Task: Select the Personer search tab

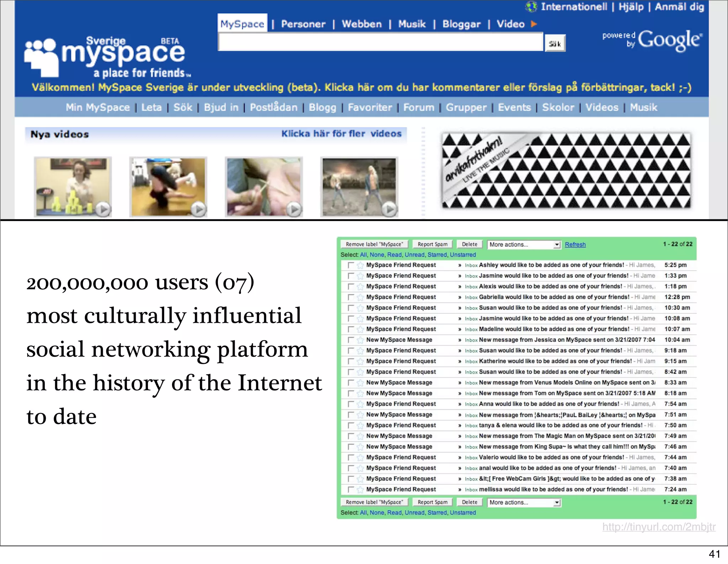Action: pyautogui.click(x=303, y=24)
